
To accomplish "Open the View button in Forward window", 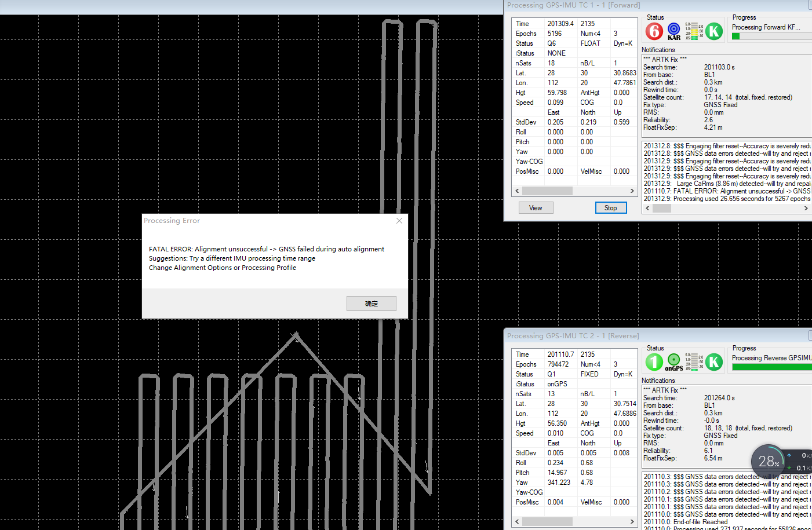I will [536, 208].
